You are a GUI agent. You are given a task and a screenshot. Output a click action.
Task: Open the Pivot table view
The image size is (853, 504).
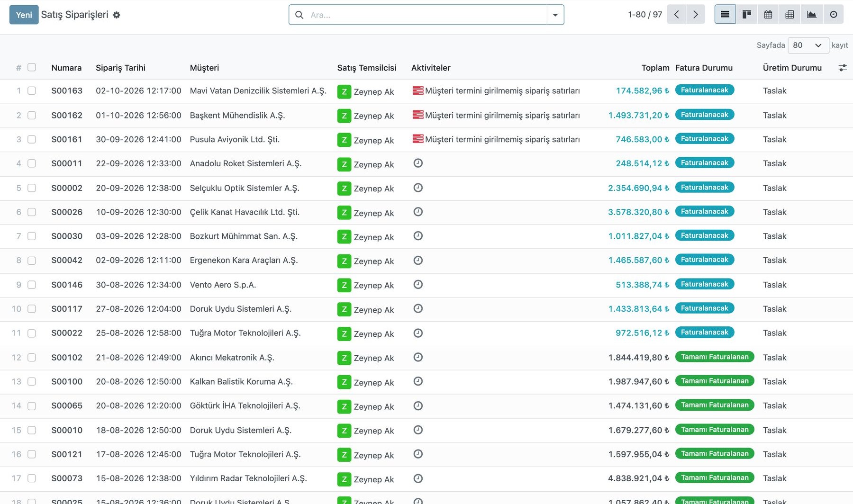(x=789, y=14)
